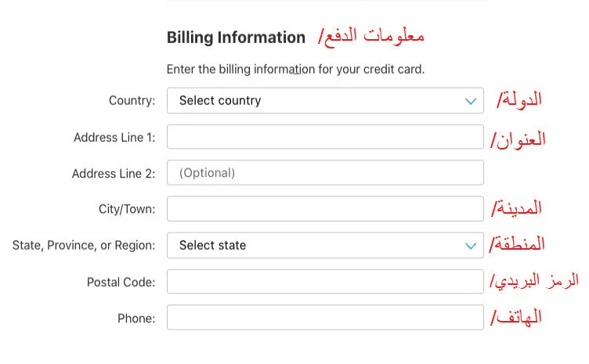Click the "State, Province, or Region:" label
The width and height of the screenshot is (589, 364).
click(84, 245)
